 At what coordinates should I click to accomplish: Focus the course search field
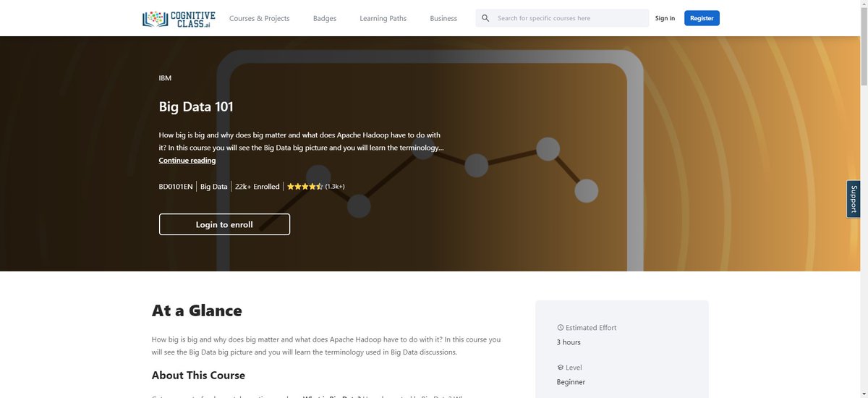tap(562, 18)
